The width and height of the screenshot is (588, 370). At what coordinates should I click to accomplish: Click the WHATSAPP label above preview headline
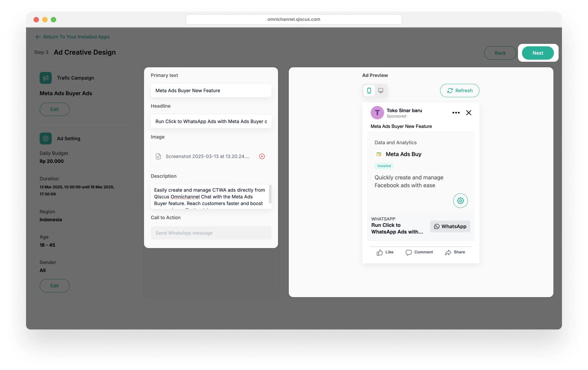pos(383,219)
